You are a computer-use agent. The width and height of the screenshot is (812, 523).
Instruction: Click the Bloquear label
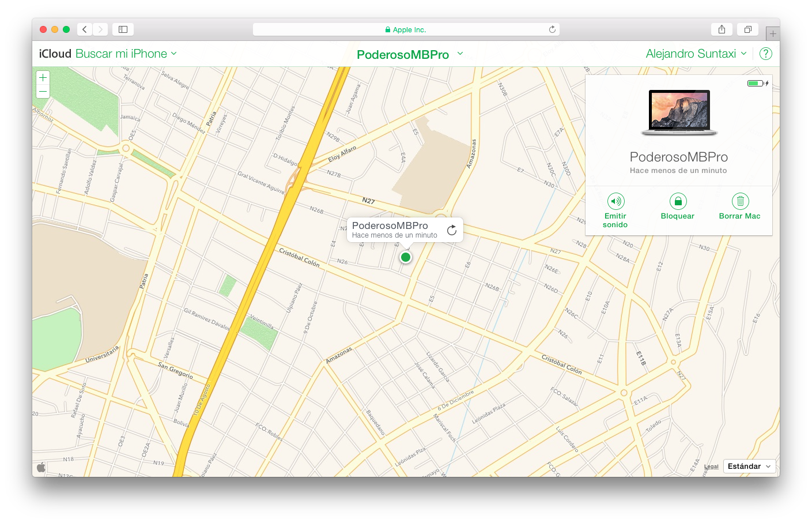tap(678, 216)
